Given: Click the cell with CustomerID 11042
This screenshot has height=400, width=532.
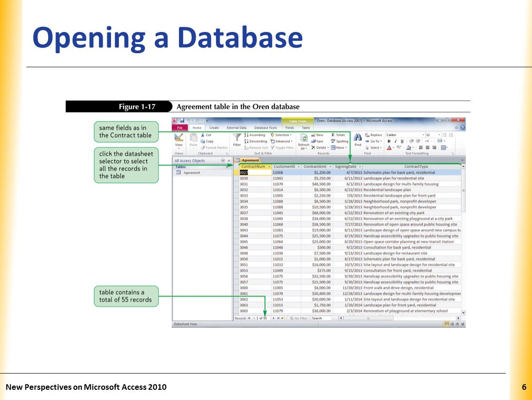Looking at the screenshot, I should [x=286, y=178].
